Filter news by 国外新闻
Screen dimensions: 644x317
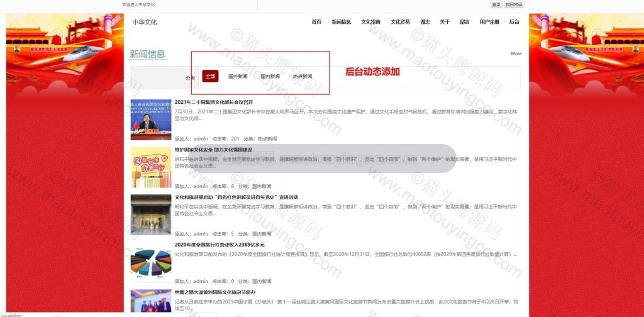click(238, 76)
